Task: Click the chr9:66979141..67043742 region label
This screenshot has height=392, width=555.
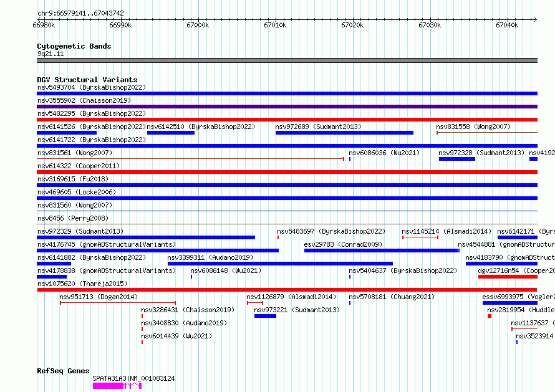Action: pyautogui.click(x=80, y=13)
